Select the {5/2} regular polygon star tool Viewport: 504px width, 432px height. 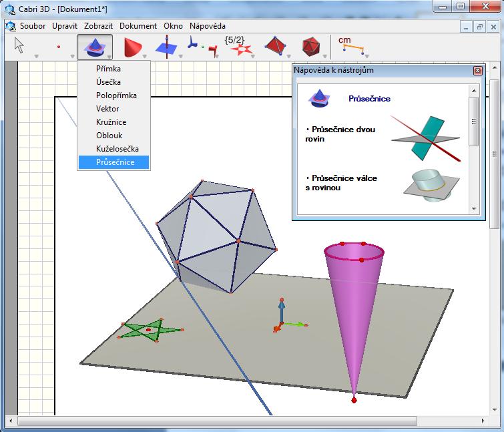(238, 45)
